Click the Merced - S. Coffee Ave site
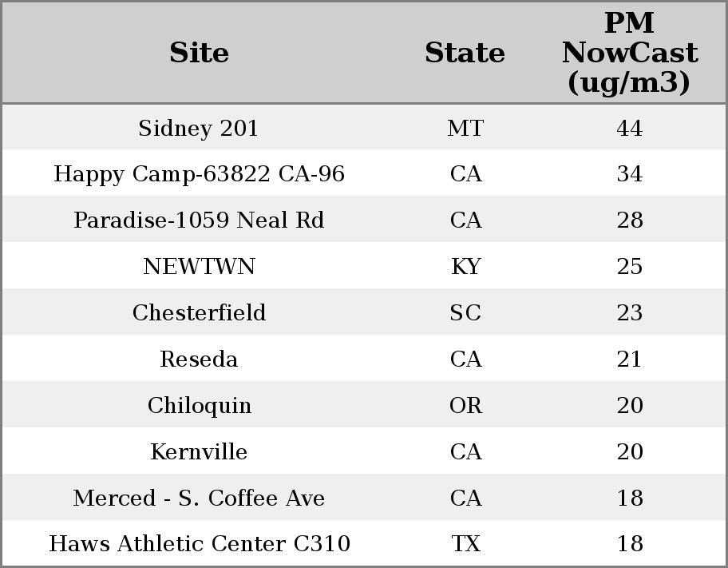Viewport: 728px width, 568px height. click(199, 498)
